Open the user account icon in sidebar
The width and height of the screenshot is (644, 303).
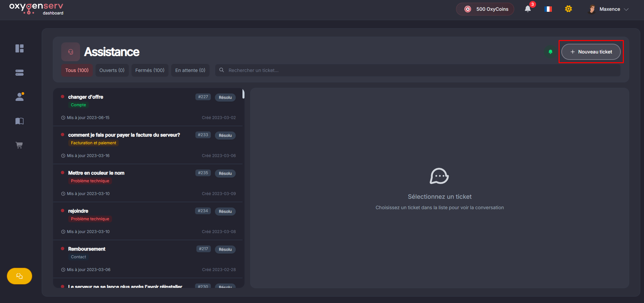[x=20, y=97]
